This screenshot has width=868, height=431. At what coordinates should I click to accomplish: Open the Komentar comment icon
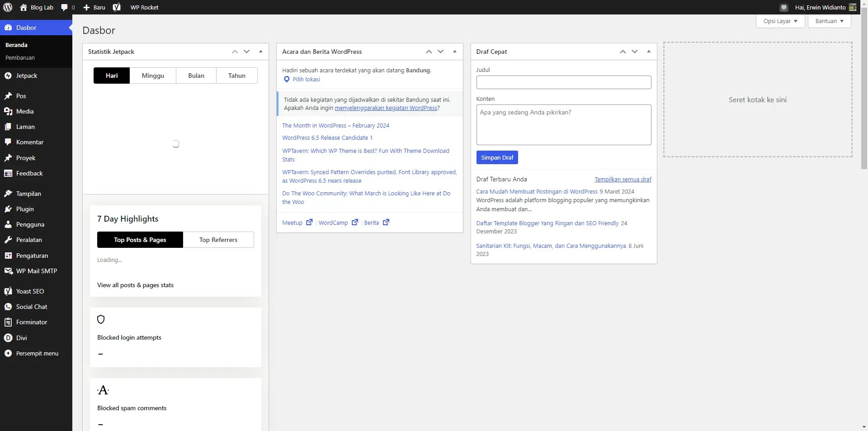pyautogui.click(x=8, y=142)
